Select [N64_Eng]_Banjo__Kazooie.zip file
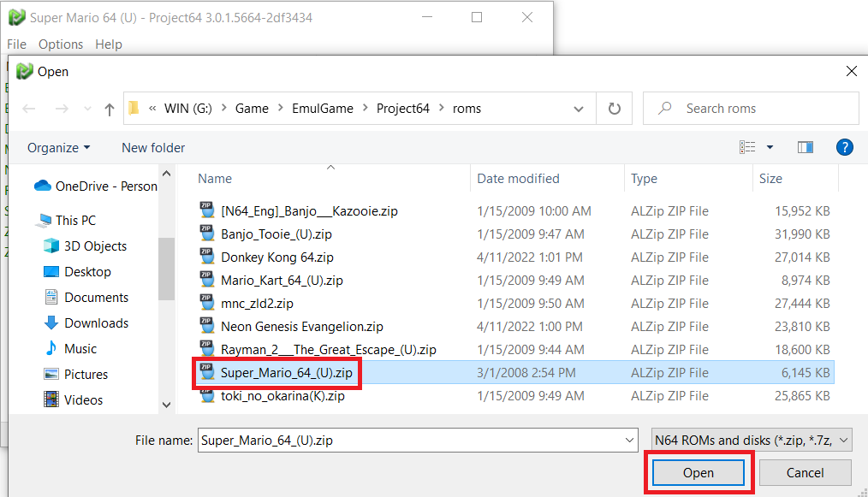The width and height of the screenshot is (868, 497). 309,211
